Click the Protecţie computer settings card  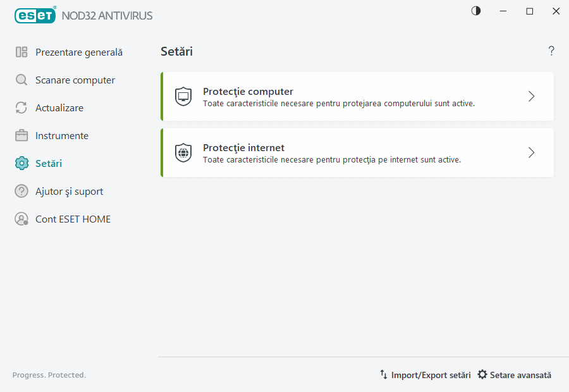click(x=357, y=96)
